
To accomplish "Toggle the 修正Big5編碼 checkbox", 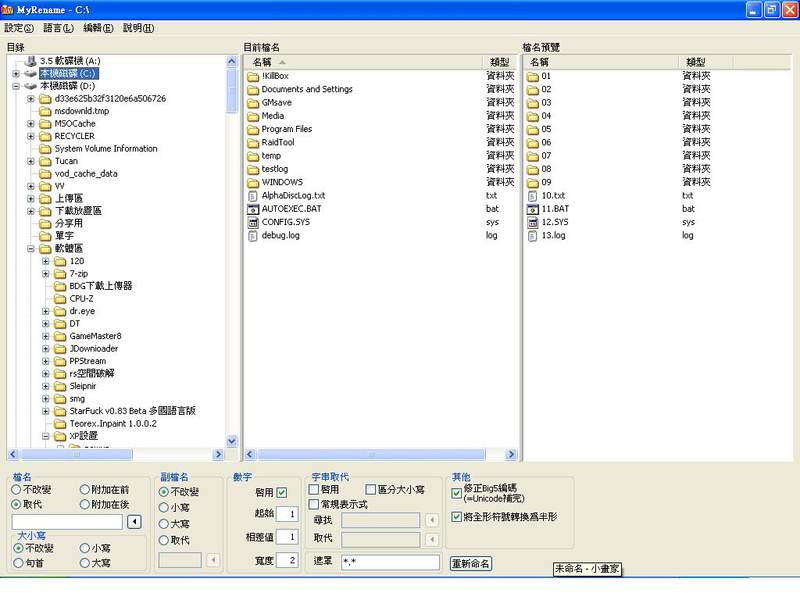I will pos(457,493).
